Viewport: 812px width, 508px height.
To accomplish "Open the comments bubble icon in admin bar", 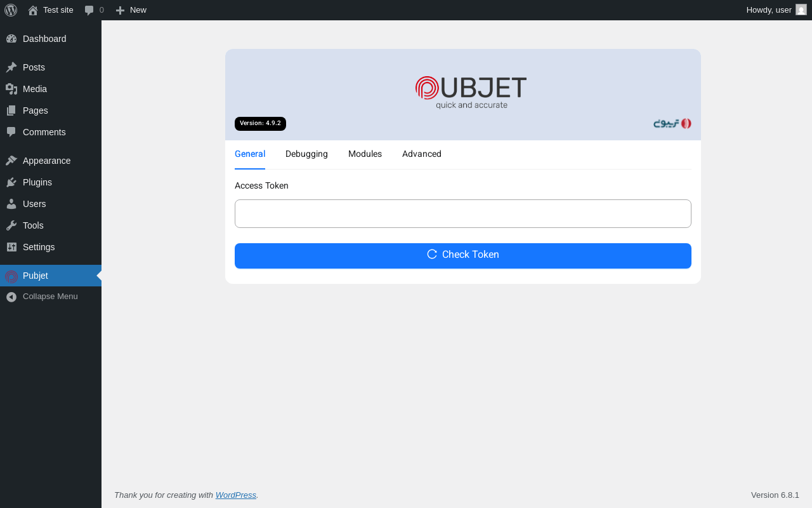I will pyautogui.click(x=89, y=10).
